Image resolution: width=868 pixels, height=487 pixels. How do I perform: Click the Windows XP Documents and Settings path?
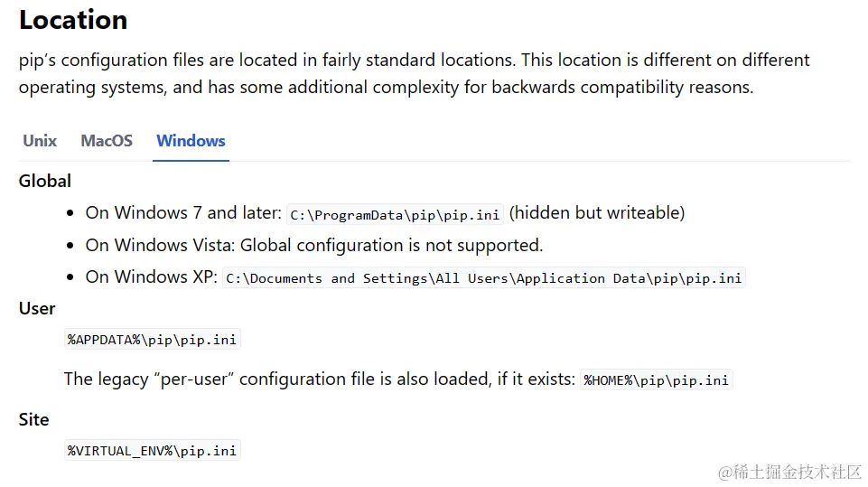coord(484,277)
